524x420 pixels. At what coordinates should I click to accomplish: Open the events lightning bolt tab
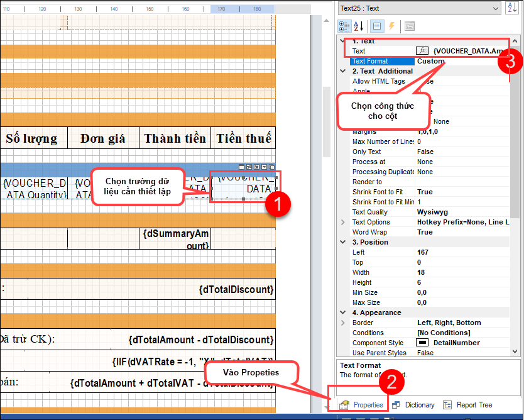pyautogui.click(x=391, y=26)
